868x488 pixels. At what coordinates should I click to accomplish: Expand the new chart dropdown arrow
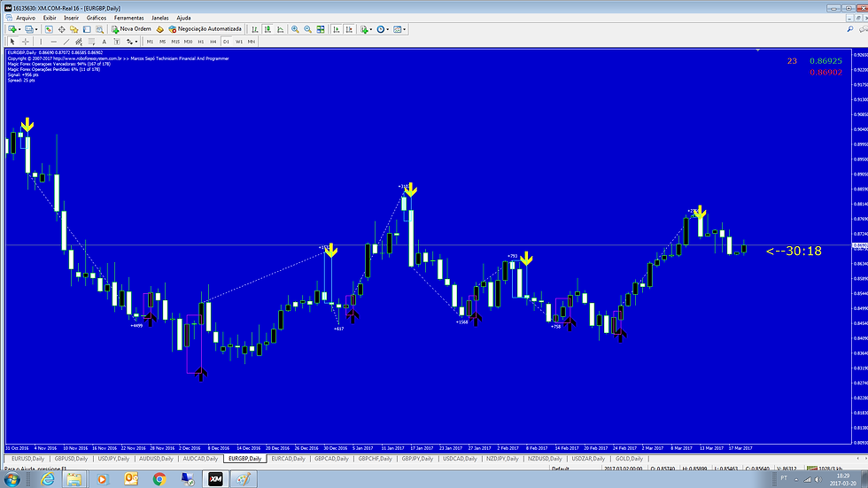19,29
